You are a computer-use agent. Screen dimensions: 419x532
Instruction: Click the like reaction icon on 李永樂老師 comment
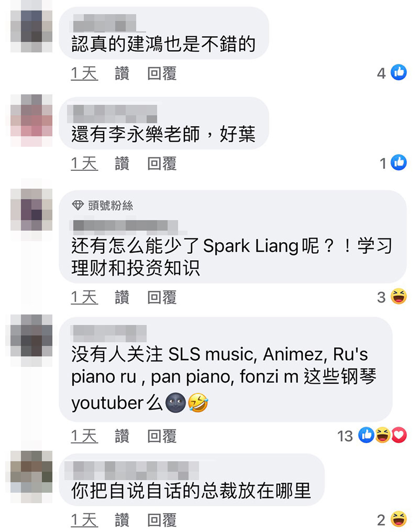[x=399, y=162]
